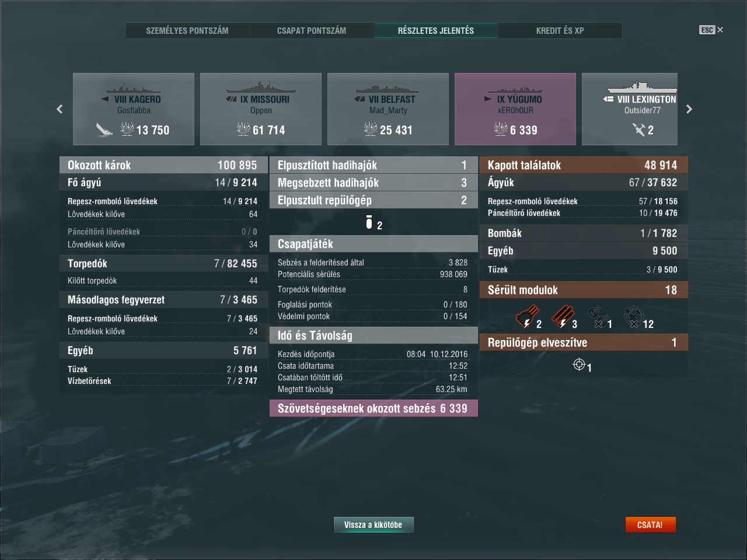Click Szövetségeseknek okozott sebzés row

click(x=373, y=408)
